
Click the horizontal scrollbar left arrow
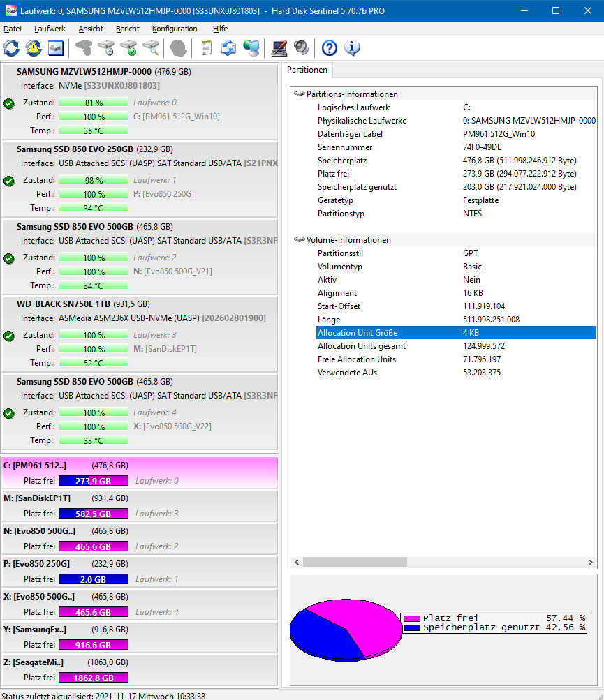pos(297,562)
